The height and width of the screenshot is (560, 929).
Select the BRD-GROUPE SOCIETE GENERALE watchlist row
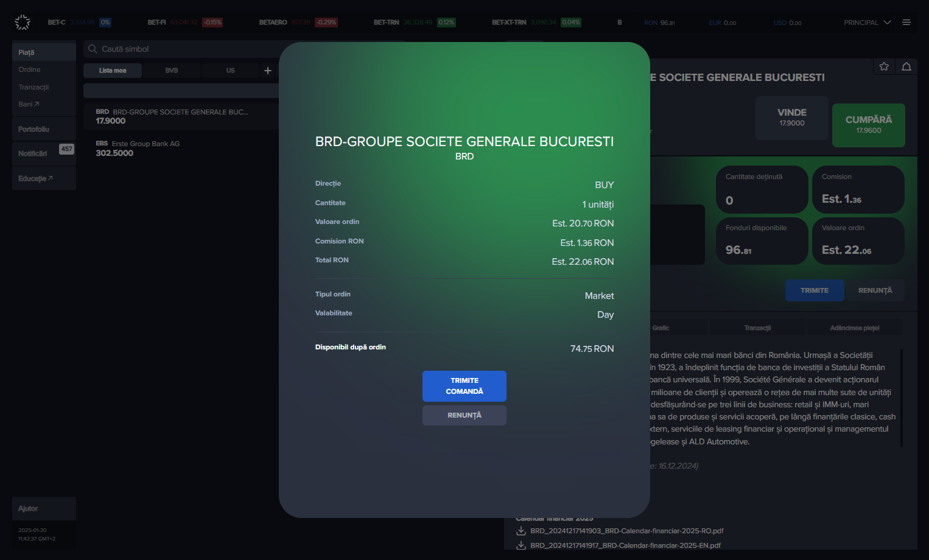181,116
